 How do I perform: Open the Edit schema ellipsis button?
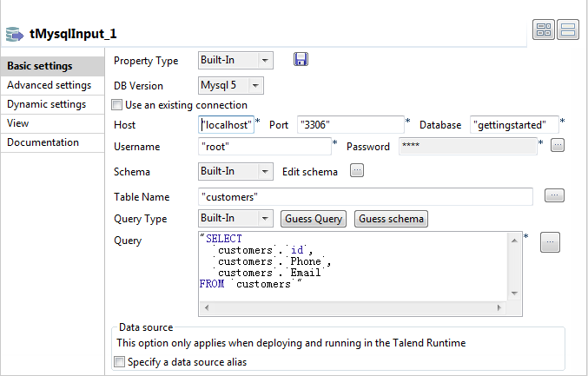(356, 171)
